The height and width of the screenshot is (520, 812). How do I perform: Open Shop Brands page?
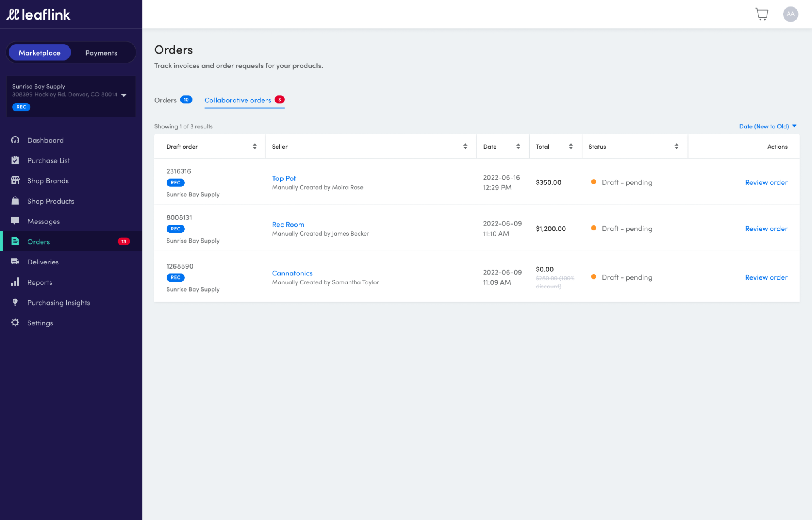click(48, 181)
